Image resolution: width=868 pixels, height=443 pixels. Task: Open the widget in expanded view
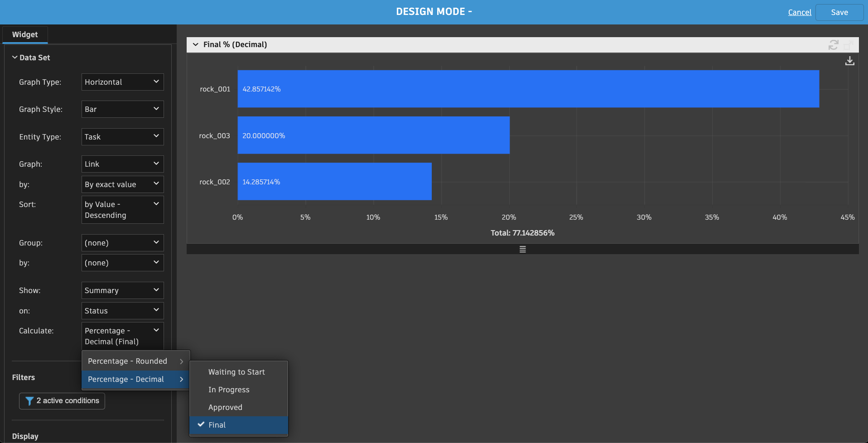(x=848, y=45)
